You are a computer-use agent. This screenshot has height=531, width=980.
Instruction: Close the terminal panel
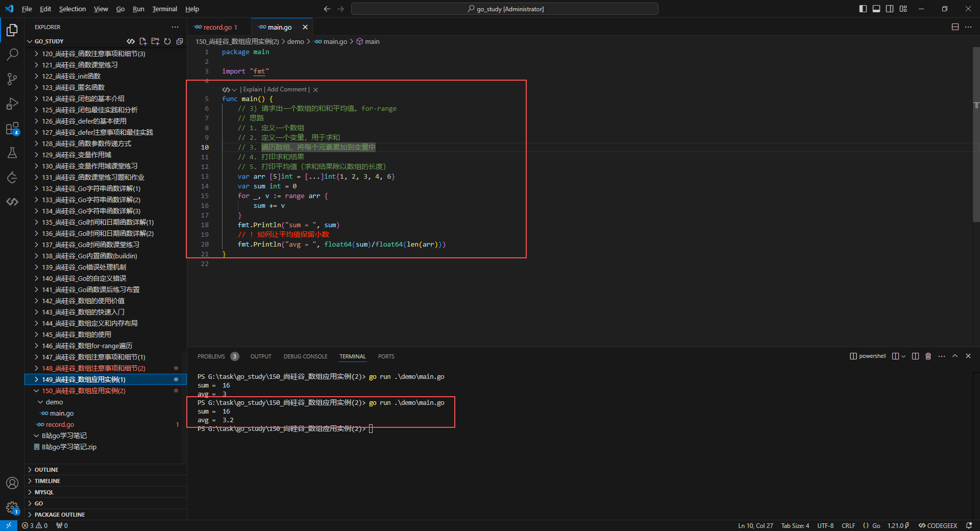[968, 356]
